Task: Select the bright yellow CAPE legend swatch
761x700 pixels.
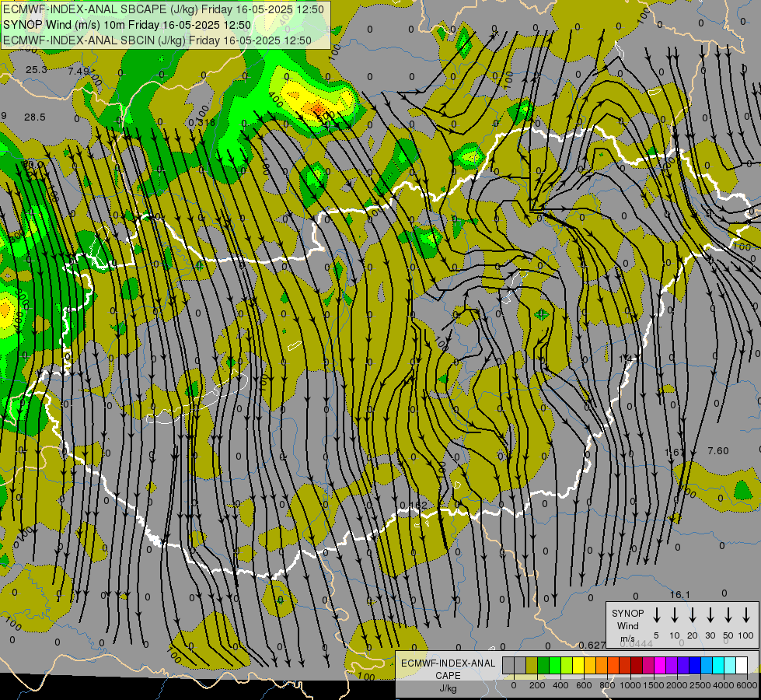Action: [578, 665]
